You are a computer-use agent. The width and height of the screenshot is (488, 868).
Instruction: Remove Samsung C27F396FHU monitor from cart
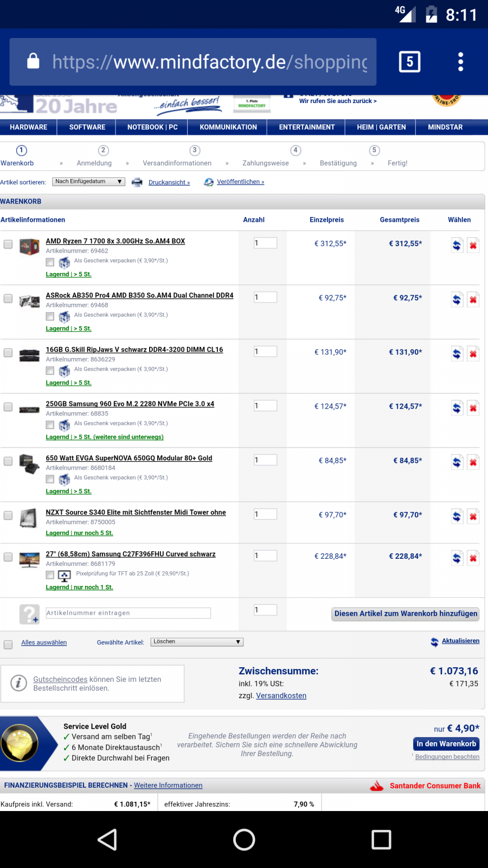pos(473,557)
